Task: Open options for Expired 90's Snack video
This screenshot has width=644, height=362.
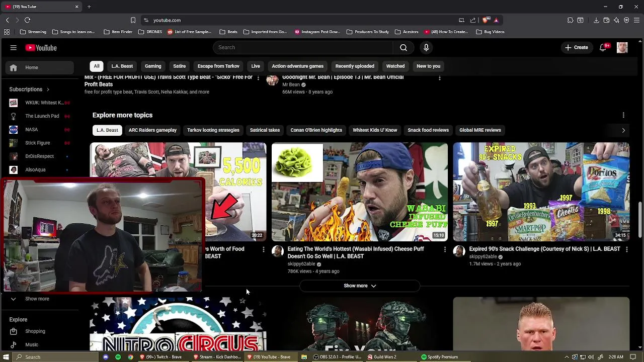Action: pyautogui.click(x=626, y=249)
